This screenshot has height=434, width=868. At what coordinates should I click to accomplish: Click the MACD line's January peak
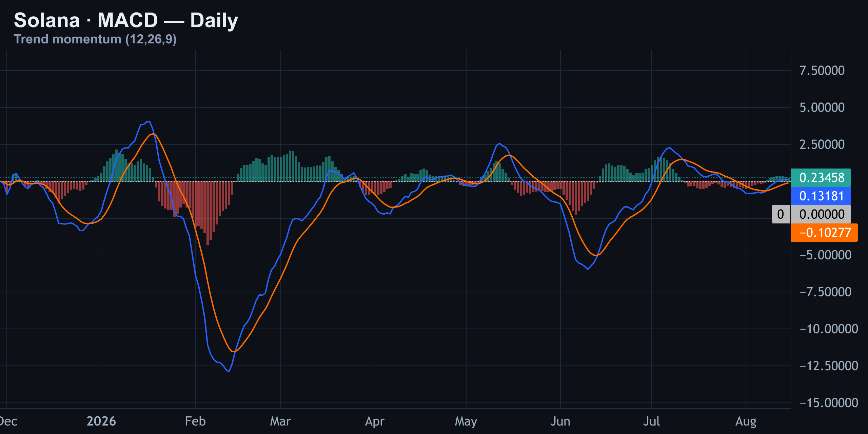(148, 122)
